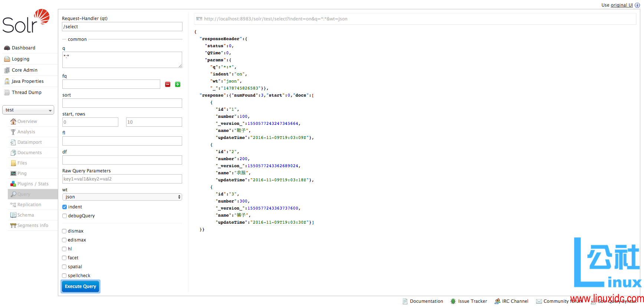Enable the edismax checkbox
644x308 pixels.
(x=64, y=240)
